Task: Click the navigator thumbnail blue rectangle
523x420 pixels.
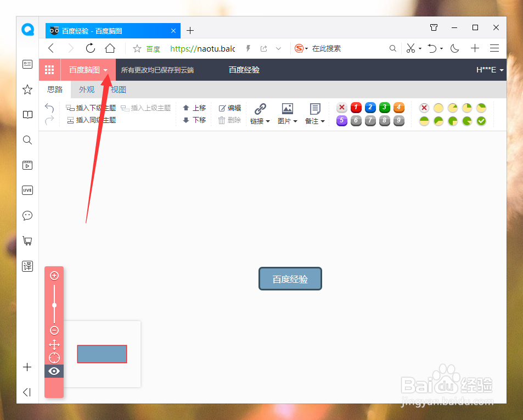Action: (x=102, y=354)
